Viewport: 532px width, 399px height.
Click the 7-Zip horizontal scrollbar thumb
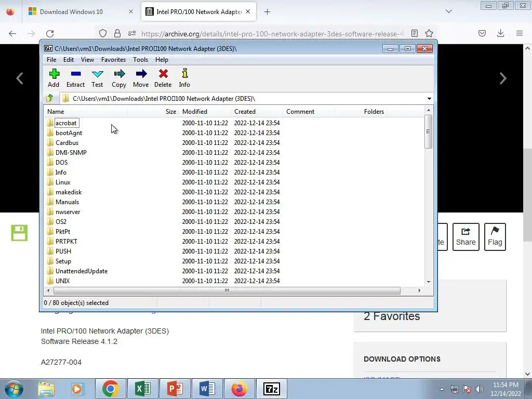(x=227, y=290)
